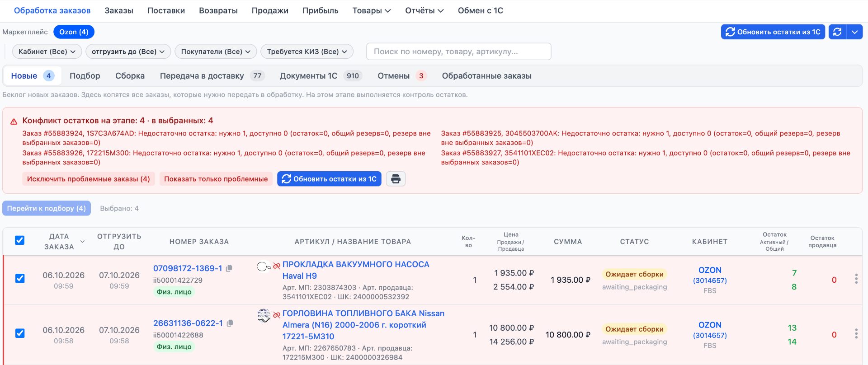Click Исключить проблемные заказы (4)
Screen dimensions: 868x365
coord(89,179)
